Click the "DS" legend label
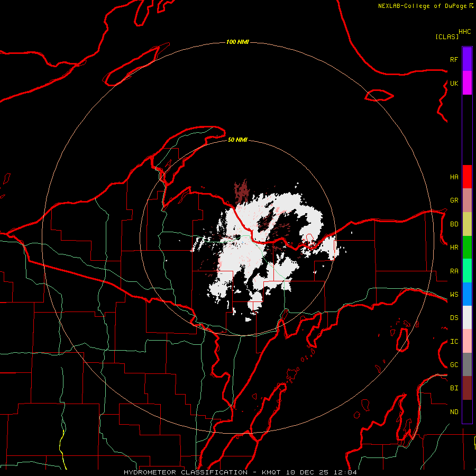 pyautogui.click(x=454, y=318)
